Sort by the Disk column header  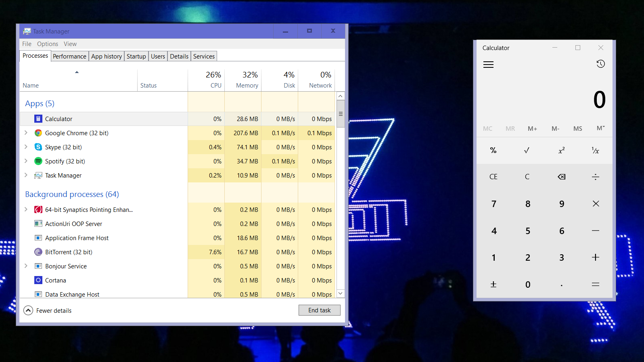pos(280,80)
